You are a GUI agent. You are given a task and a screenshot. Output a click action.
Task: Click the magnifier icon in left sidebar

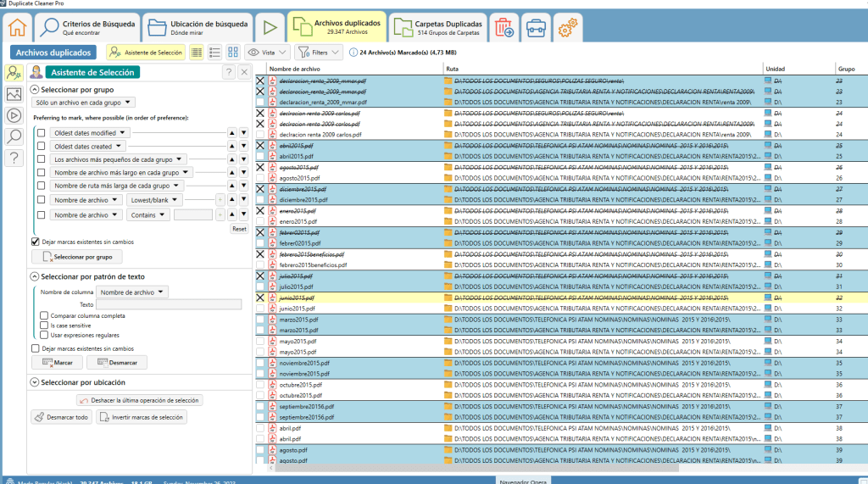[x=14, y=136]
